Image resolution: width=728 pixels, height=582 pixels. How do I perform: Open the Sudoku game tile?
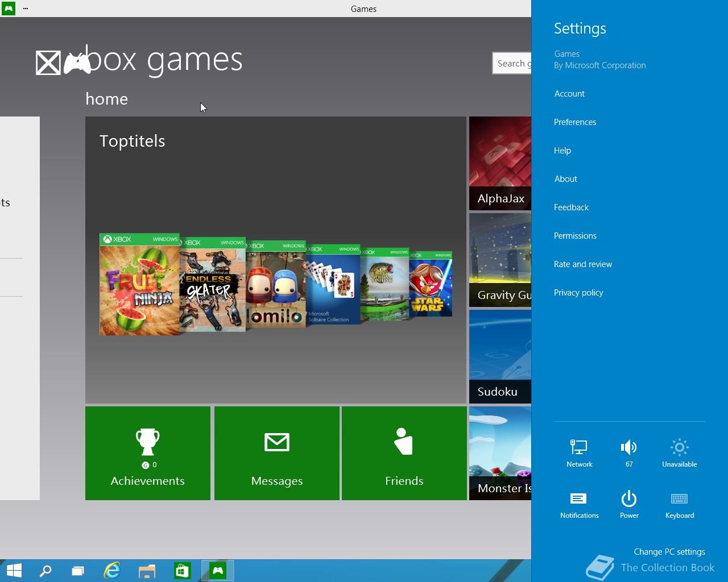point(500,357)
